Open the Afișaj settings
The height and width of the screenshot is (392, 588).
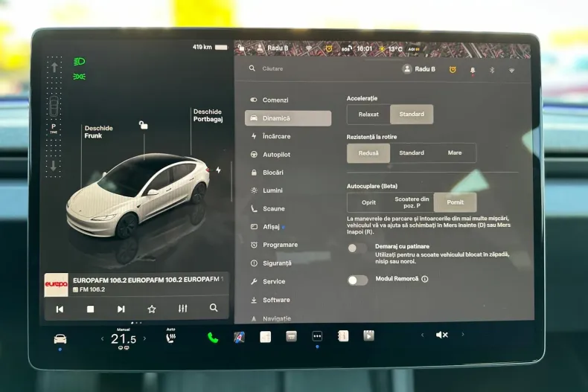click(x=287, y=227)
